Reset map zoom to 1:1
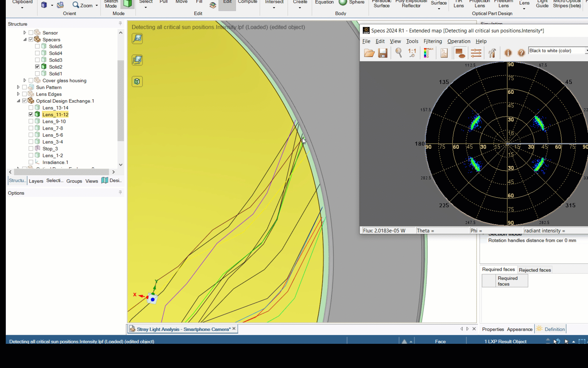 point(412,53)
